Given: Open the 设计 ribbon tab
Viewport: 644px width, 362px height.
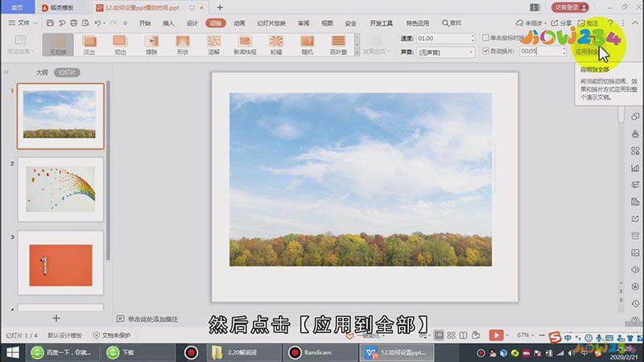Looking at the screenshot, I should tap(192, 23).
